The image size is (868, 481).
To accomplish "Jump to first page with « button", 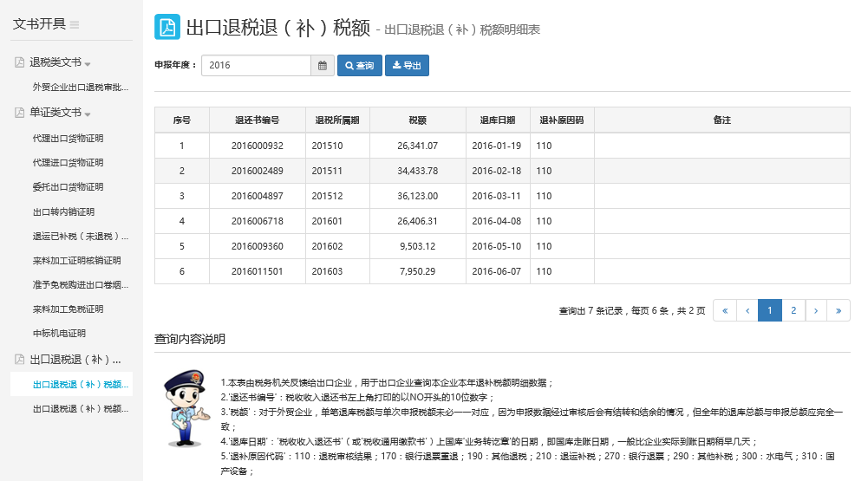I will (724, 310).
